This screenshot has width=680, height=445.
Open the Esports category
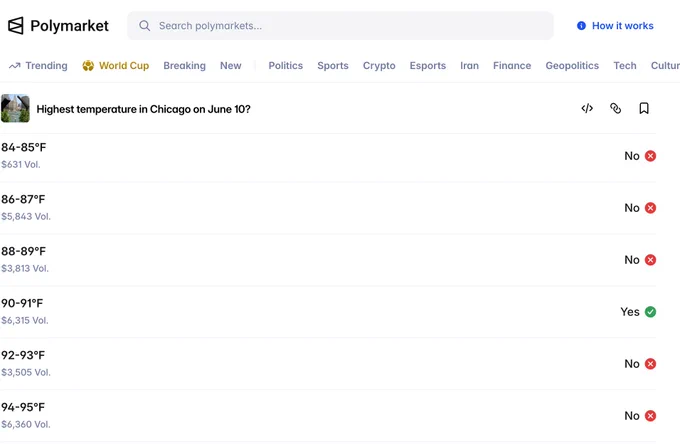tap(428, 65)
